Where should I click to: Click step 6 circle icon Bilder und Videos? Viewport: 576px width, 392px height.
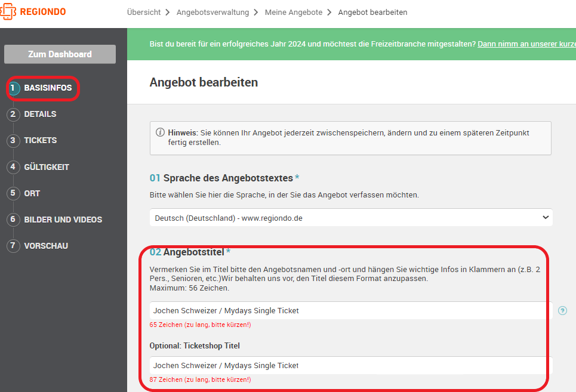tap(13, 220)
